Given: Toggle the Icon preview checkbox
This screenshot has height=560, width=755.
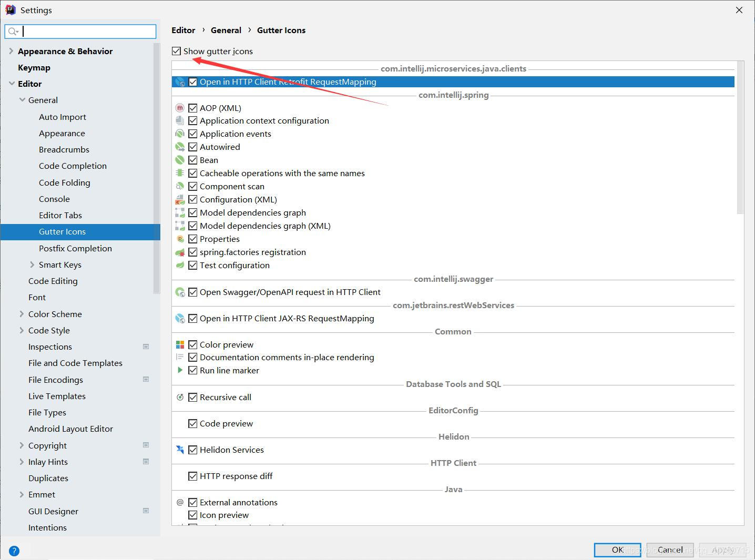Looking at the screenshot, I should pos(193,515).
